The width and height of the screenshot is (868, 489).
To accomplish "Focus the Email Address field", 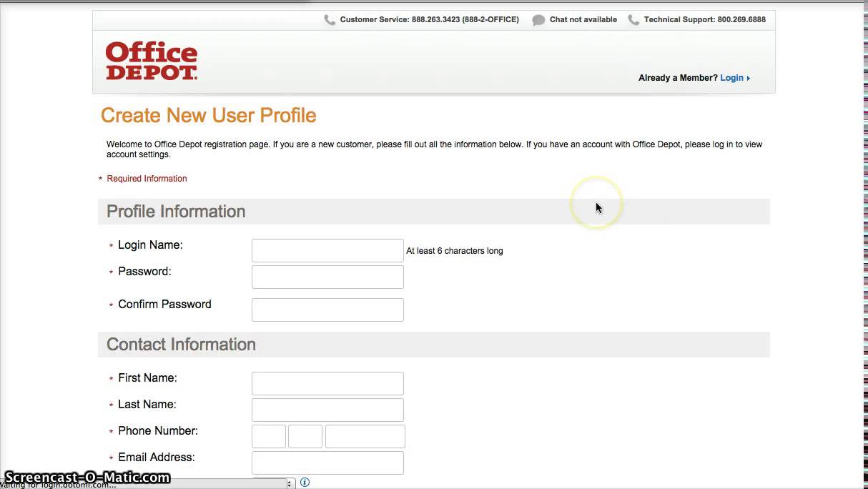I will [327, 463].
